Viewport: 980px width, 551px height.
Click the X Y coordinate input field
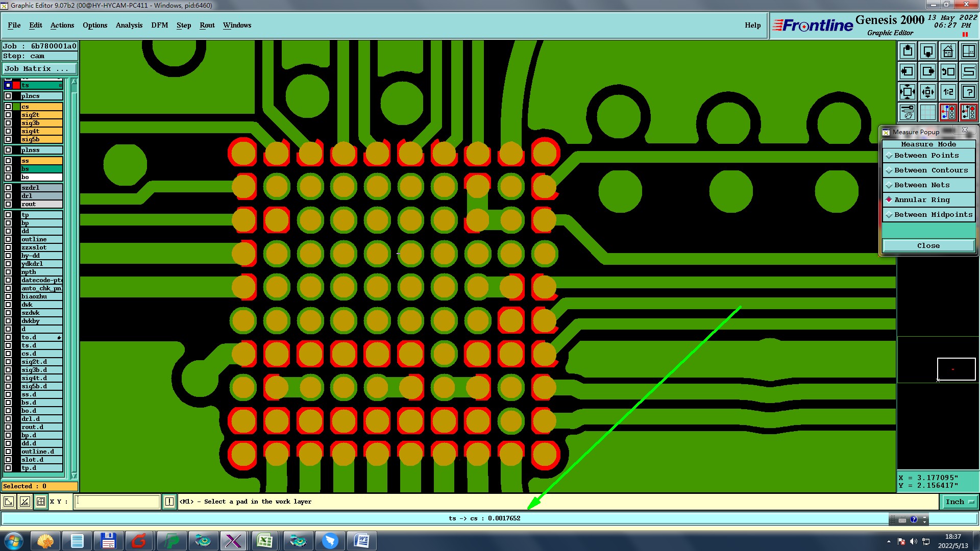point(117,502)
